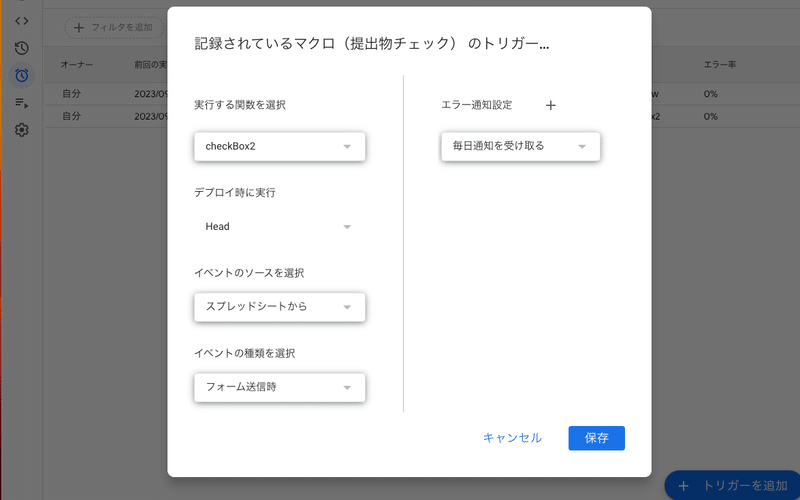Click the Triggers alarm clock icon
Viewport: 800px width, 500px height.
[22, 75]
